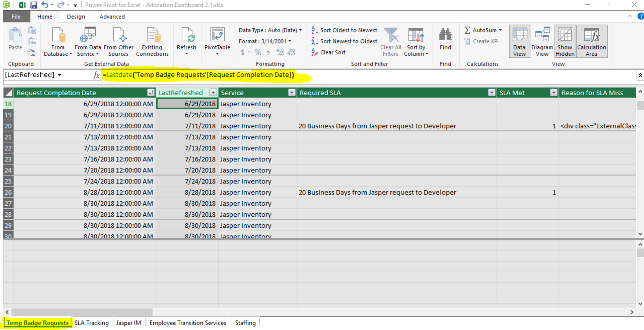Open Sort by Column option
Screen dimensions: 644x330
click(x=416, y=42)
